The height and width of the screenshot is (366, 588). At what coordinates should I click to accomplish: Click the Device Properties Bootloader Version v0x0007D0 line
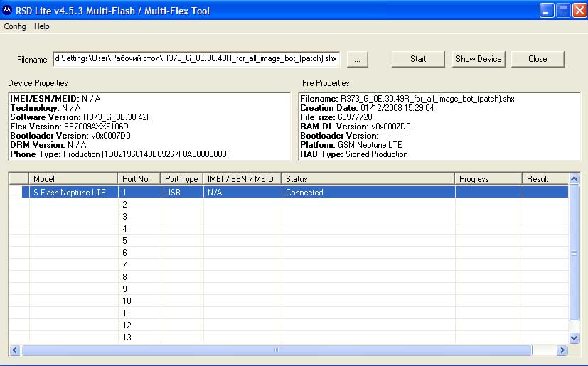click(70, 135)
